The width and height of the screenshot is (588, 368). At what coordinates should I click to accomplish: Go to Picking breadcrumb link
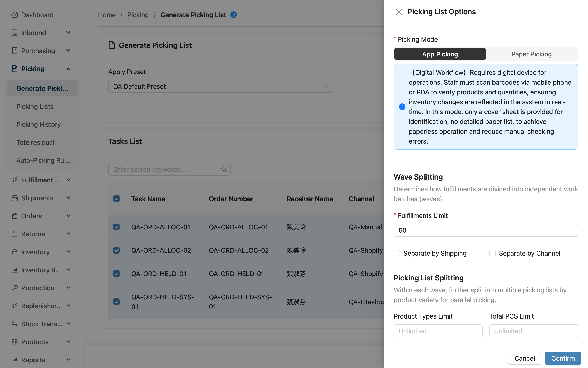[138, 15]
